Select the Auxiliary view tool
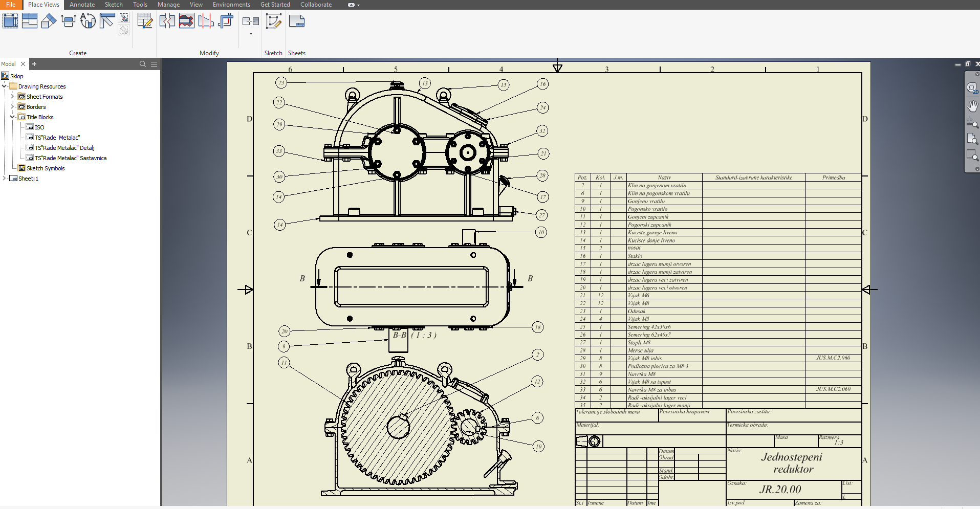 point(49,21)
